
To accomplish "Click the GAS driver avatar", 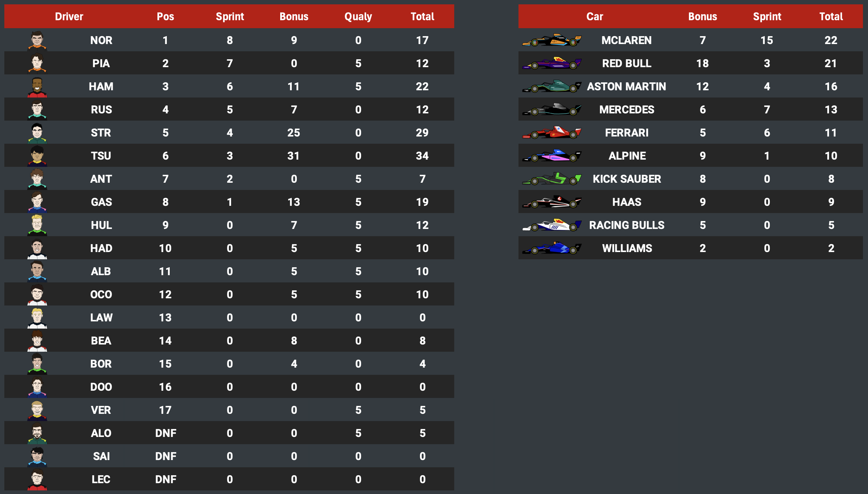I will [x=37, y=202].
